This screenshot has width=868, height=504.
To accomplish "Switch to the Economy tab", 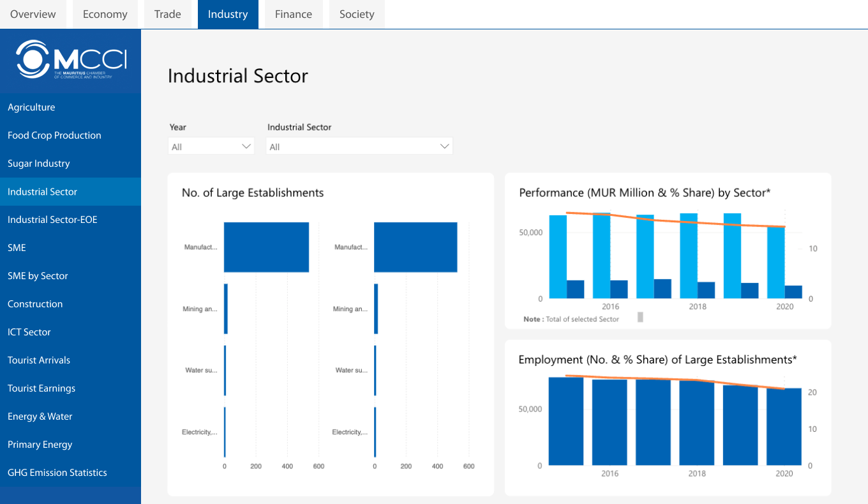I will tap(105, 14).
